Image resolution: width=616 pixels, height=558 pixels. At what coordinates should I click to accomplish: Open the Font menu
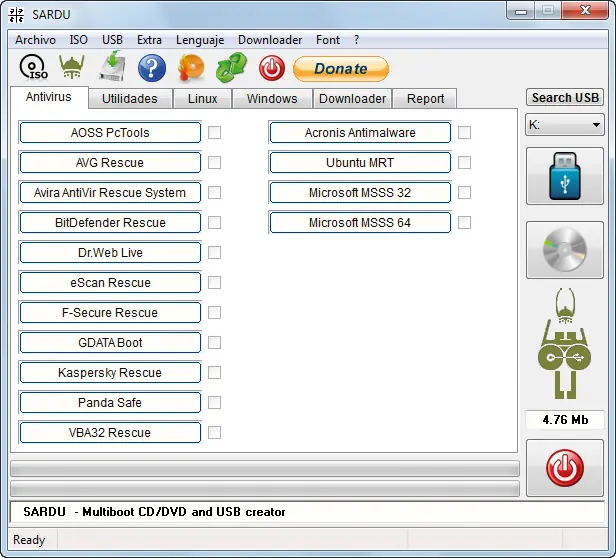point(328,40)
